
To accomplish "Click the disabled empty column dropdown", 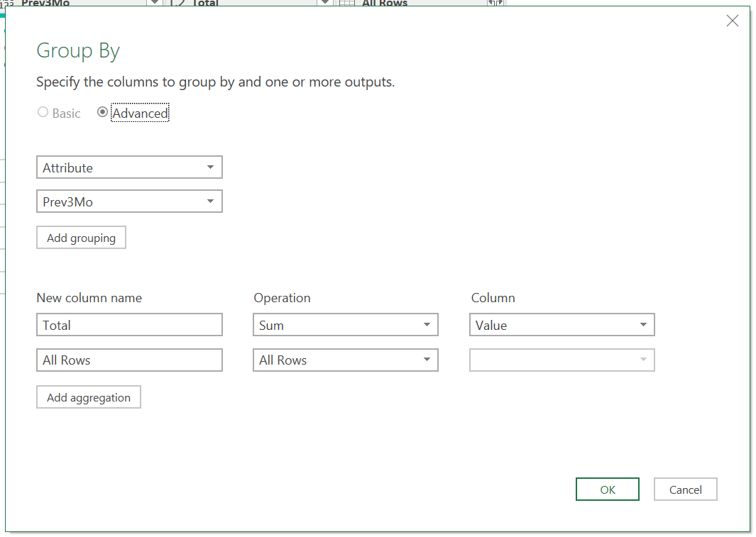I will coord(561,360).
